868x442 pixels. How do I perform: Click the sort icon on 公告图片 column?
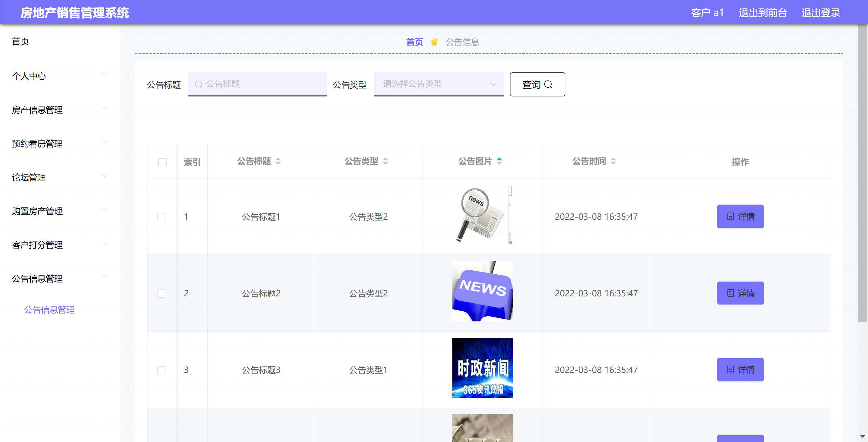pyautogui.click(x=499, y=161)
